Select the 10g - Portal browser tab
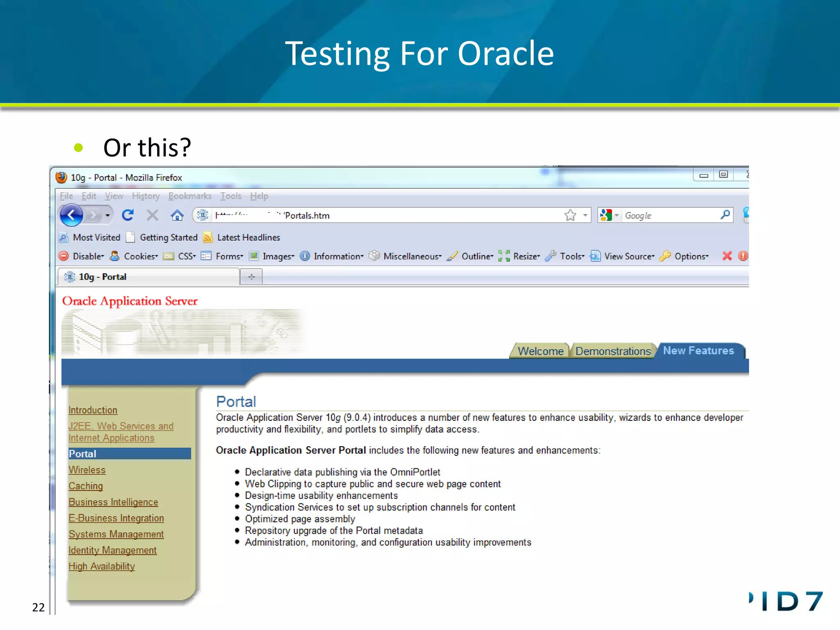Screen dimensions: 840x630 pos(148,277)
